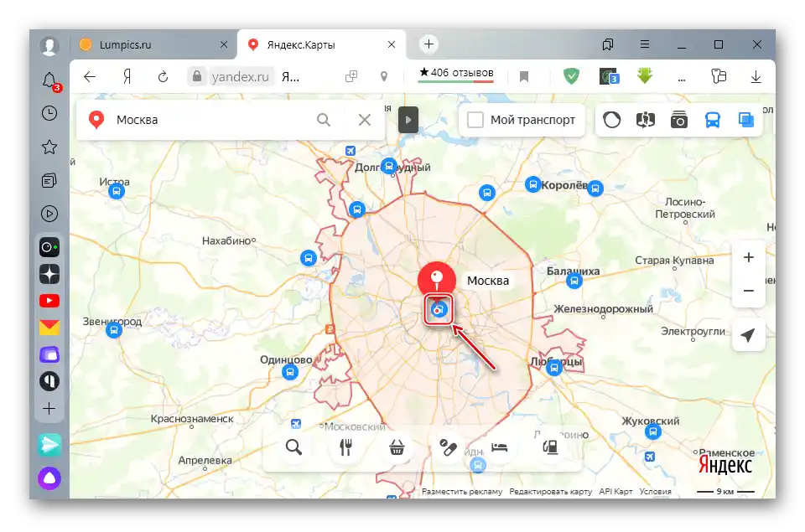Bookmark this page
This screenshot has height=532, width=805.
tap(524, 76)
